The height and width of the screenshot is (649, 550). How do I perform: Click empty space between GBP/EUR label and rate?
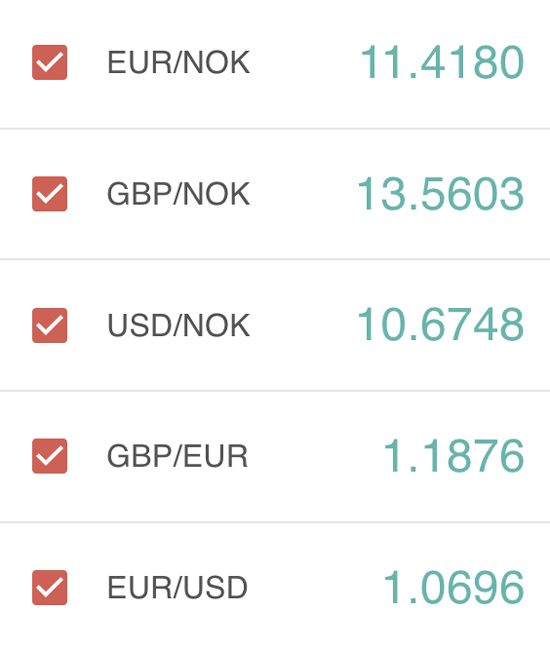316,456
